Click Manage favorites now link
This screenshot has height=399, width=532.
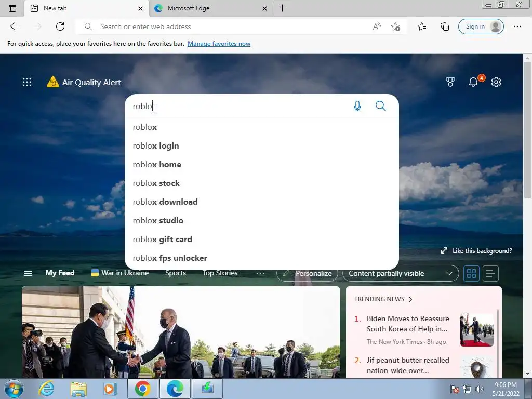click(x=219, y=44)
